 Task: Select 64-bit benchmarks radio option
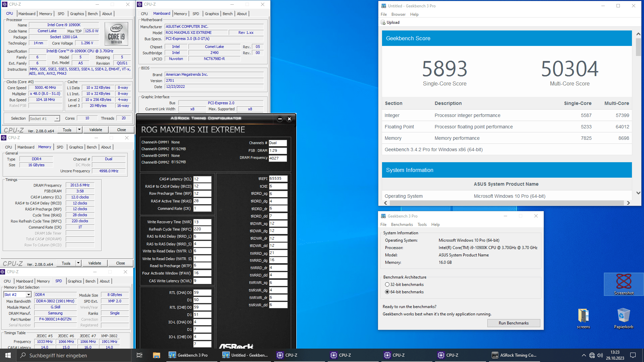click(x=387, y=292)
